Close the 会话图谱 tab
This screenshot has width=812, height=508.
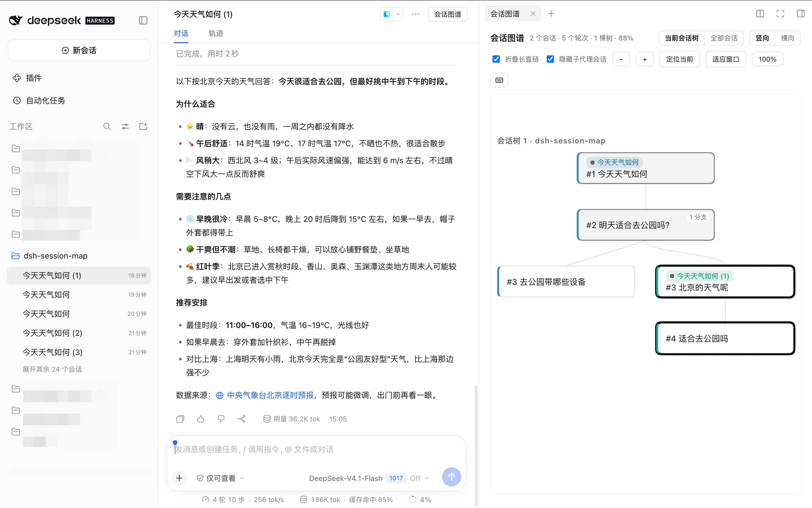coord(533,14)
